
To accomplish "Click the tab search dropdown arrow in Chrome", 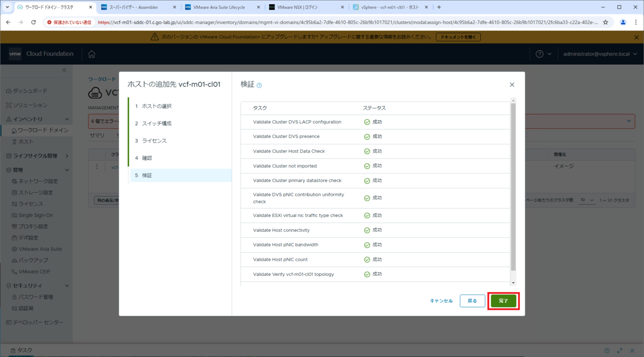I will click(x=8, y=8).
